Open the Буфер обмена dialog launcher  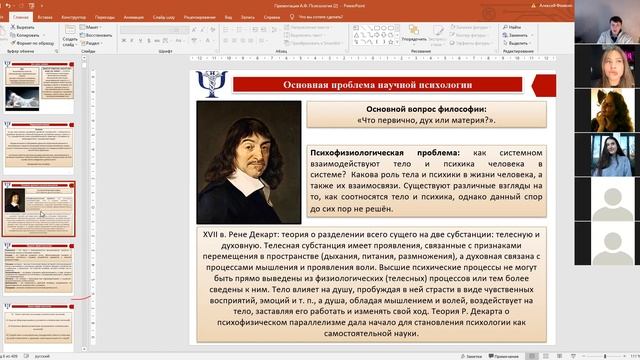point(56,51)
